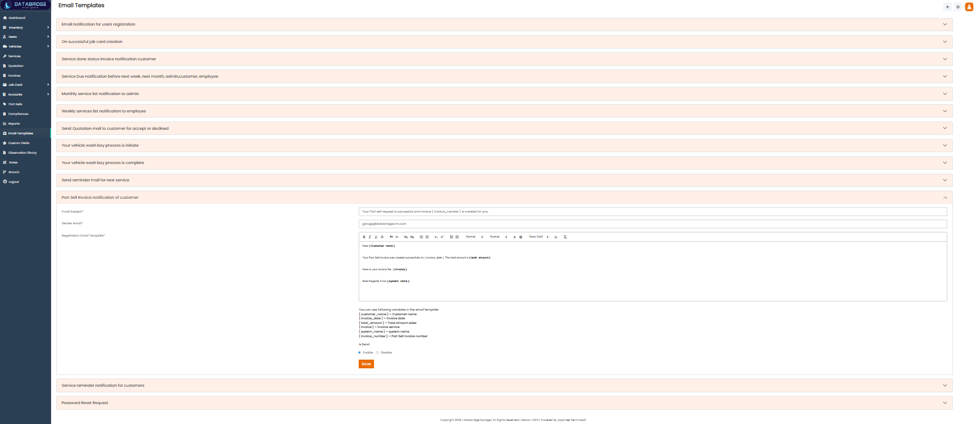Open Reports in sidebar
This screenshot has height=424, width=980.
click(x=25, y=124)
